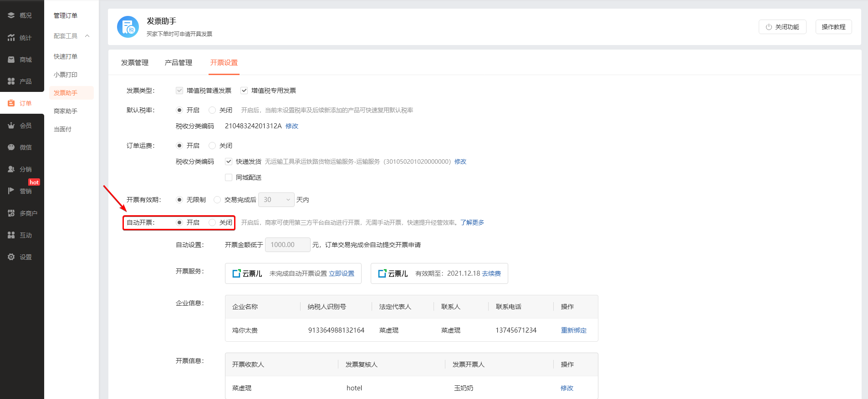Image resolution: width=868 pixels, height=399 pixels.
Task: Open 当面付 menu item
Action: (x=63, y=129)
